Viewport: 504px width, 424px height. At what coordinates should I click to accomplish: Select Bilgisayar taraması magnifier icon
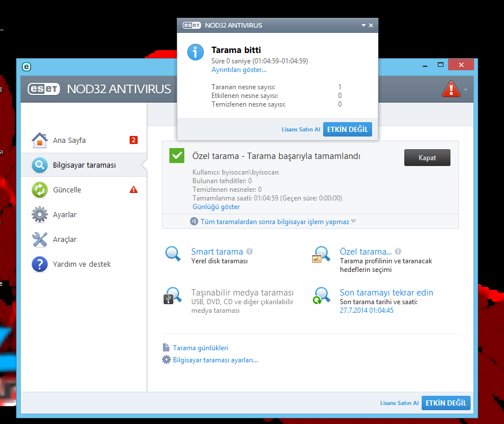[x=40, y=165]
